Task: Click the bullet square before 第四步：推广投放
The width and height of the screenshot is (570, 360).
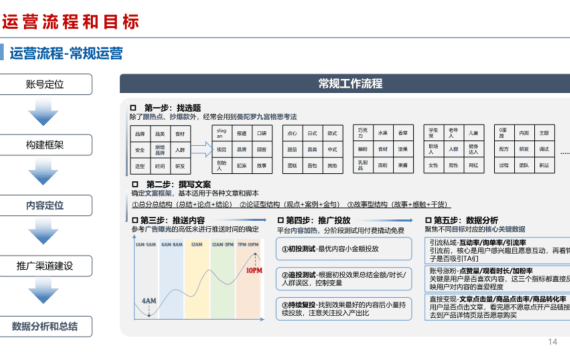Action: point(280,220)
